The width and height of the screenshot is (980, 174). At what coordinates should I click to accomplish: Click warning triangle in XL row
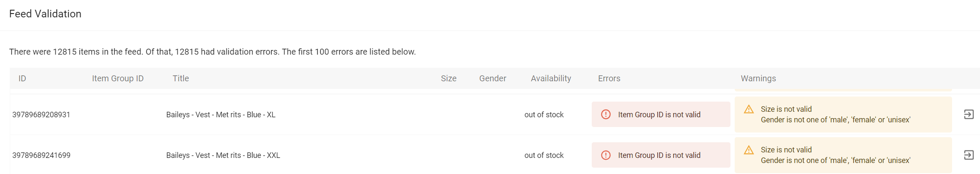[x=749, y=109]
